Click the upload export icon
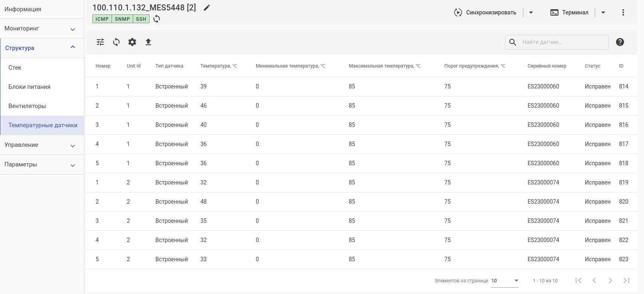This screenshot has width=644, height=294. [x=148, y=42]
